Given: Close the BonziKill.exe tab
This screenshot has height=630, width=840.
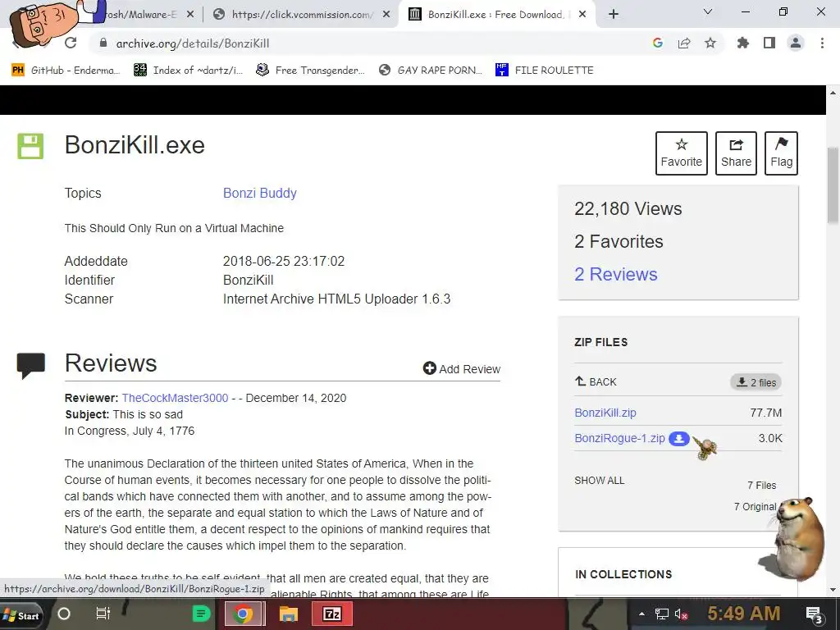Looking at the screenshot, I should click(583, 15).
